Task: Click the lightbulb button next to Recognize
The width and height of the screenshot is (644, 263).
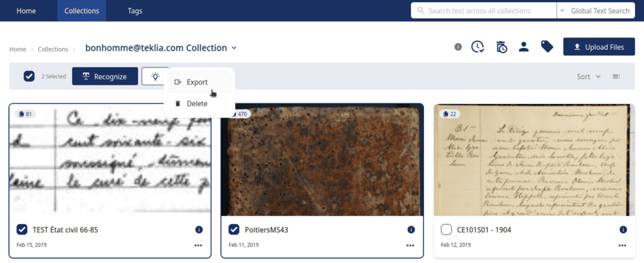Action: pos(155,76)
